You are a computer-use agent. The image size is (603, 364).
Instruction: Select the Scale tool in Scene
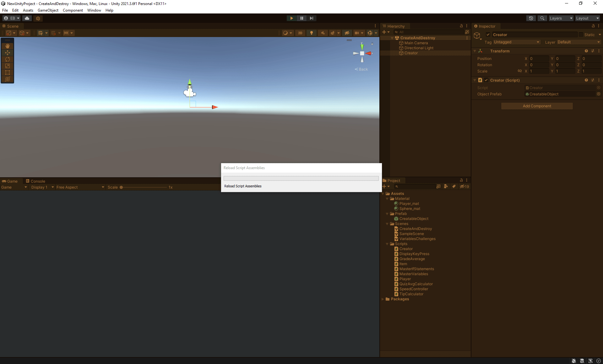tap(8, 66)
